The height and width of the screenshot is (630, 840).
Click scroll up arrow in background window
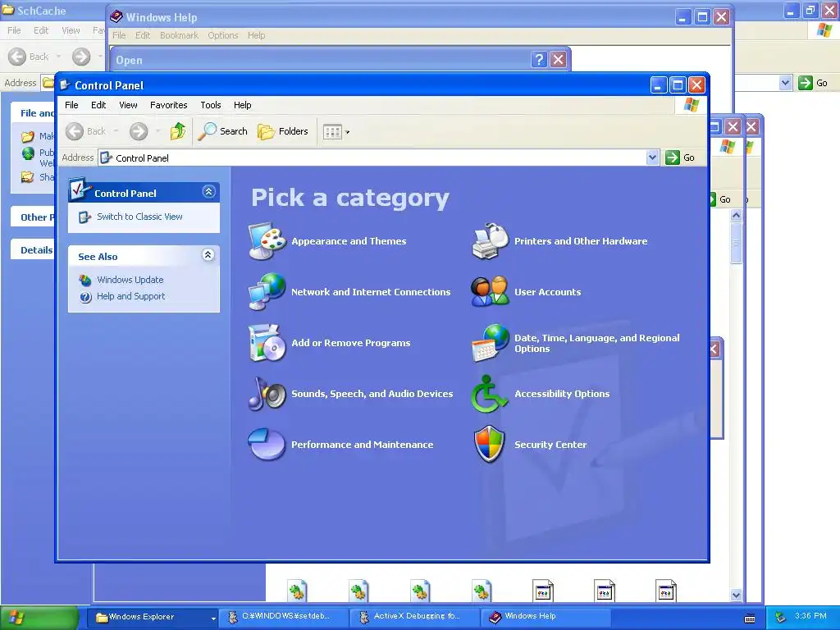[x=736, y=216]
